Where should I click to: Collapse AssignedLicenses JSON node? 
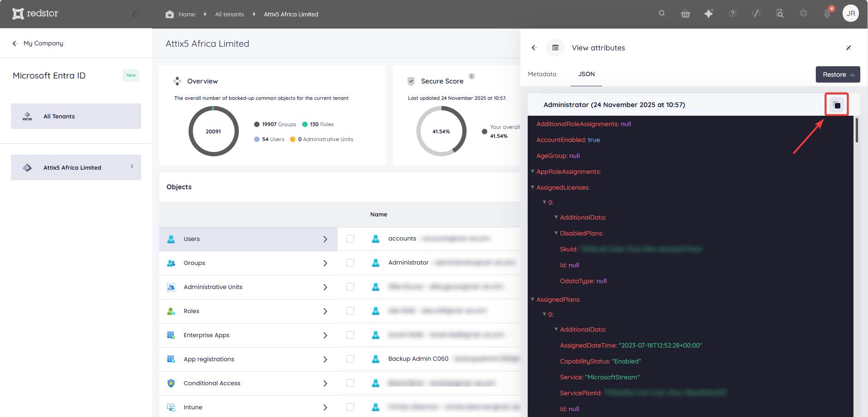533,187
